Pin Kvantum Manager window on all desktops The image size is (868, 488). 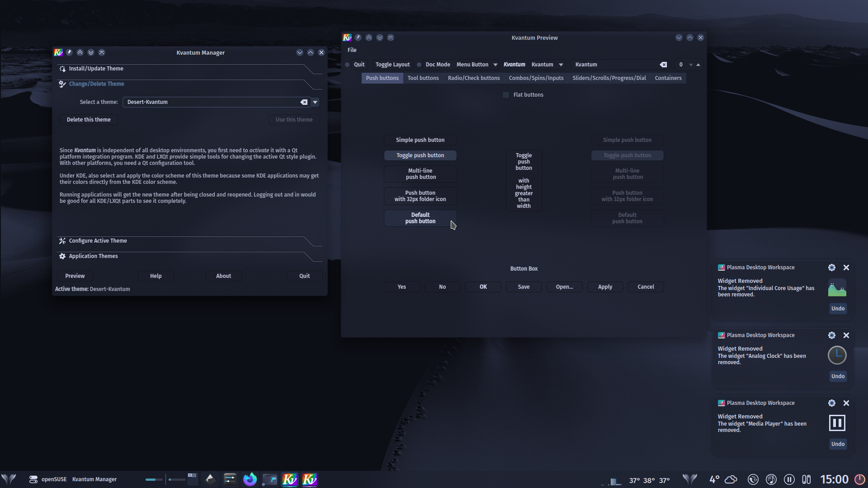coord(69,52)
